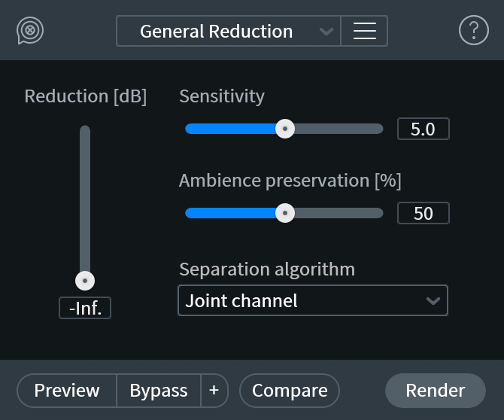Click the Reduction vertical slider handle
This screenshot has width=504, height=420.
pyautogui.click(x=85, y=281)
